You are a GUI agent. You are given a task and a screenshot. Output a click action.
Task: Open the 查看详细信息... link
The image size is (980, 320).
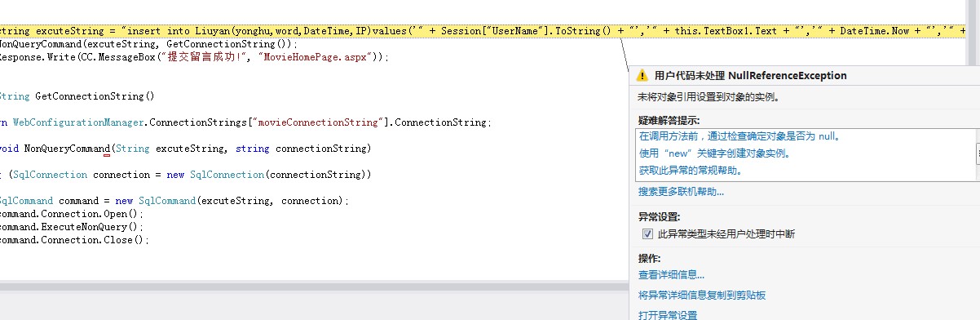(671, 275)
